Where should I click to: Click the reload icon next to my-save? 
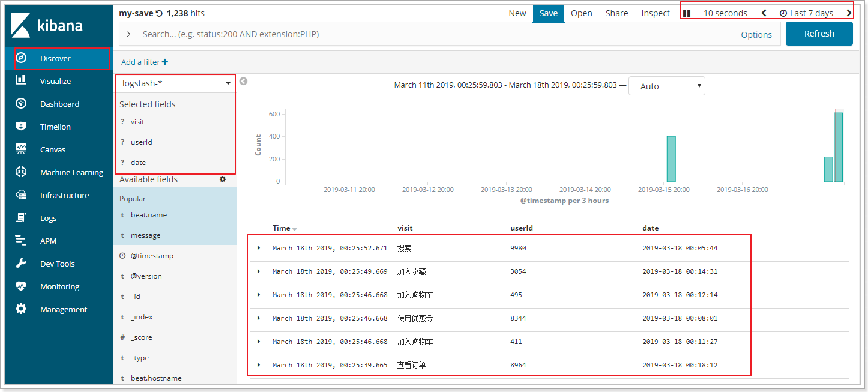click(x=159, y=13)
